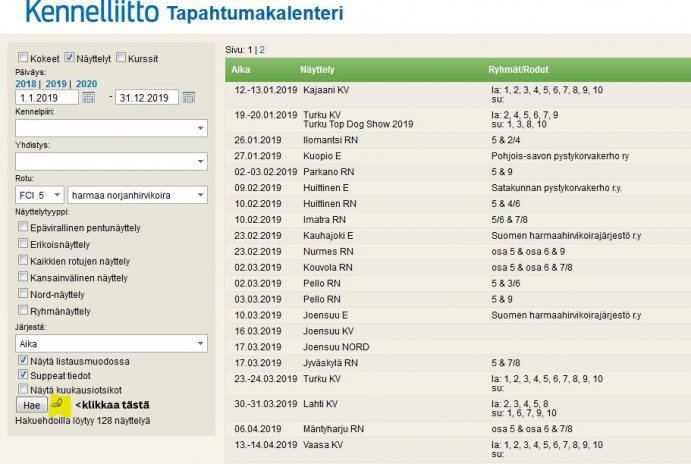The image size is (691, 464).
Task: Untick the Näyttelyt checkbox
Action: tap(69, 57)
